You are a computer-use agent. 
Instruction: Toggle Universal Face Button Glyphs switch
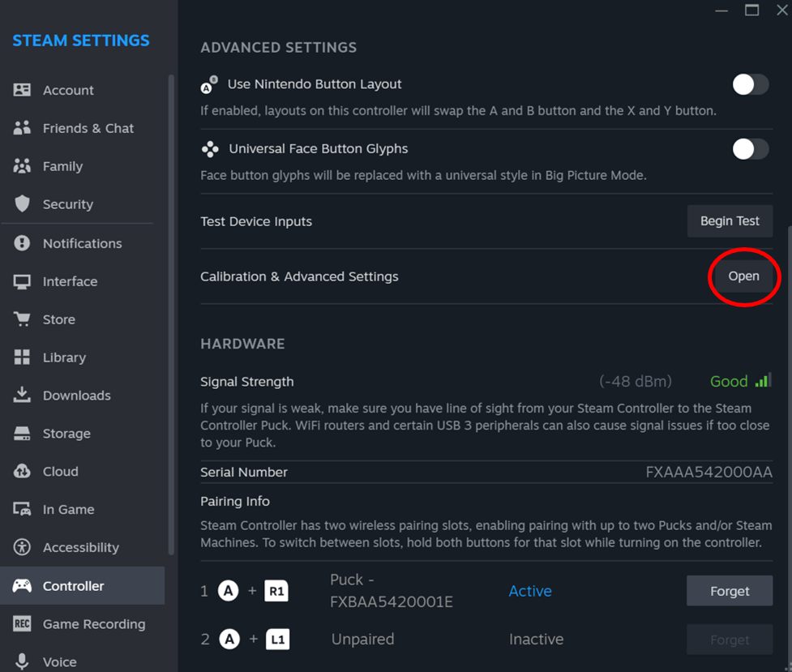751,149
